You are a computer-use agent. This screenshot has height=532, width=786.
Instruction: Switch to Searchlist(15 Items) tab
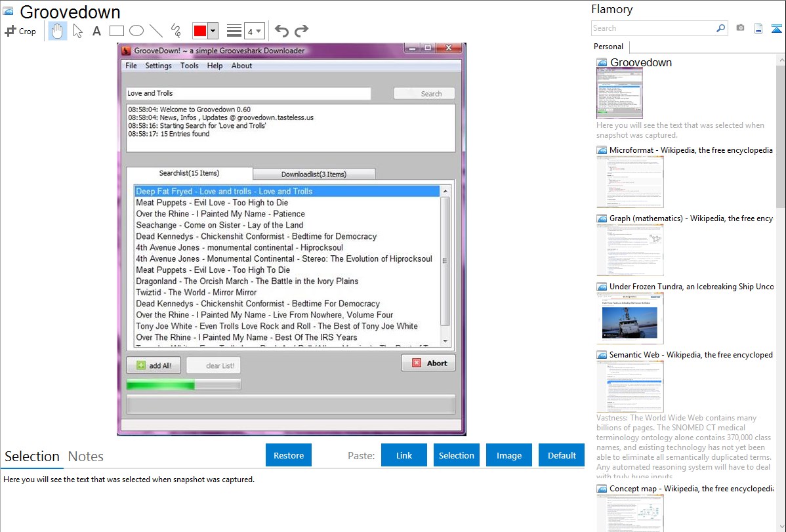click(x=190, y=173)
